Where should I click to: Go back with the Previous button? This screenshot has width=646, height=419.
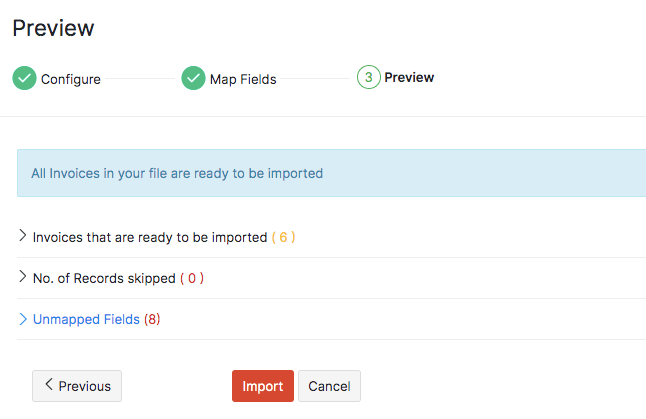click(77, 386)
